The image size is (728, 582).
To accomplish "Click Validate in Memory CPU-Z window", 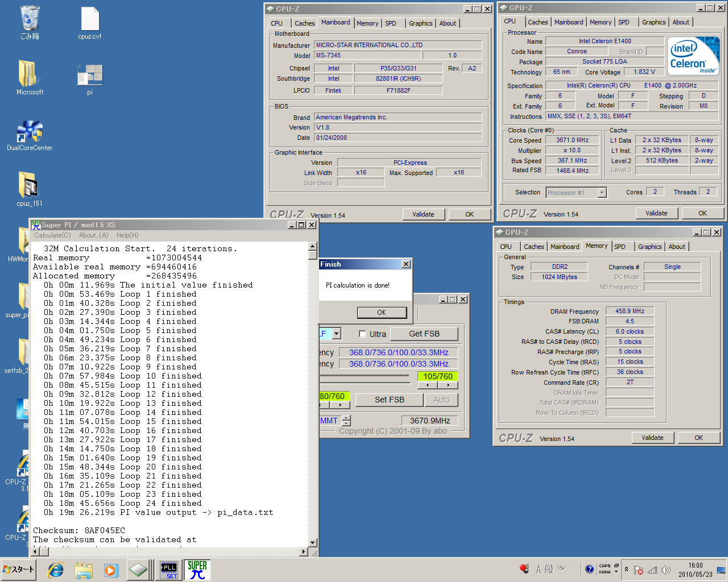I will point(652,438).
